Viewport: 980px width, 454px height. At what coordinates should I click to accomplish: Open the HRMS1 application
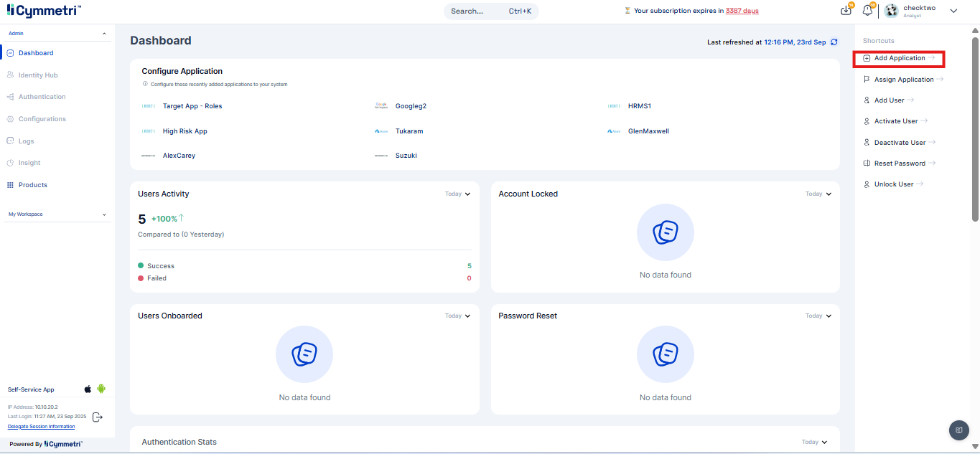click(640, 106)
